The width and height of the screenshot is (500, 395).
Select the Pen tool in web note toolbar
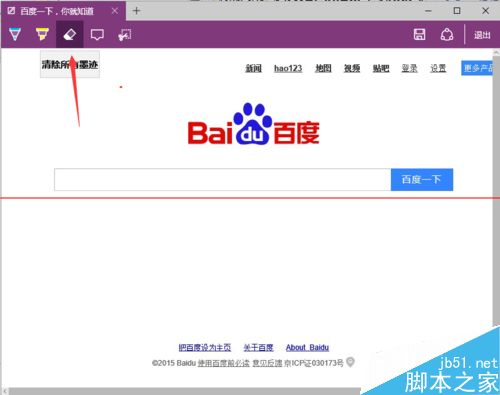pyautogui.click(x=15, y=34)
